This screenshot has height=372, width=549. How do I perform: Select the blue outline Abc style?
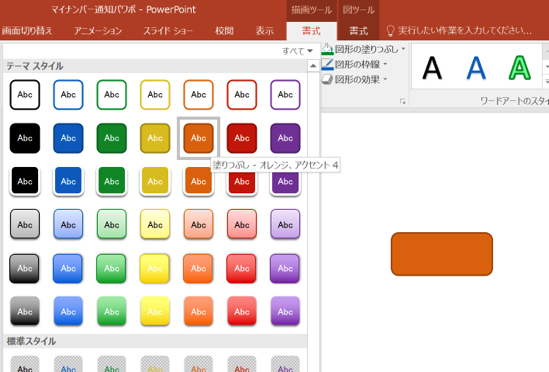[x=68, y=95]
